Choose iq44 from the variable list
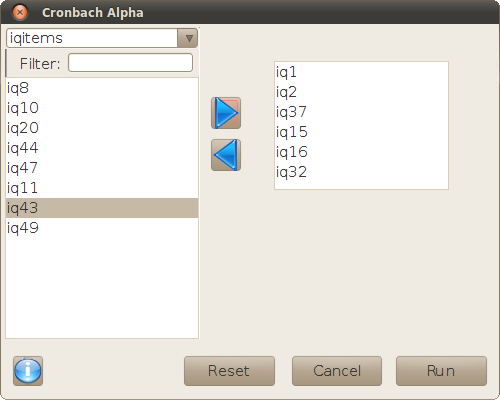 102,148
